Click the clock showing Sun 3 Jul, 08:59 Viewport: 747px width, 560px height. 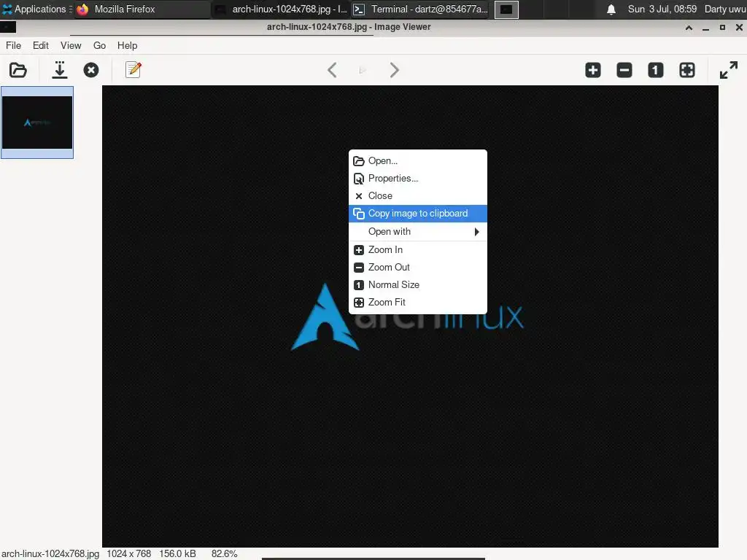click(x=662, y=9)
